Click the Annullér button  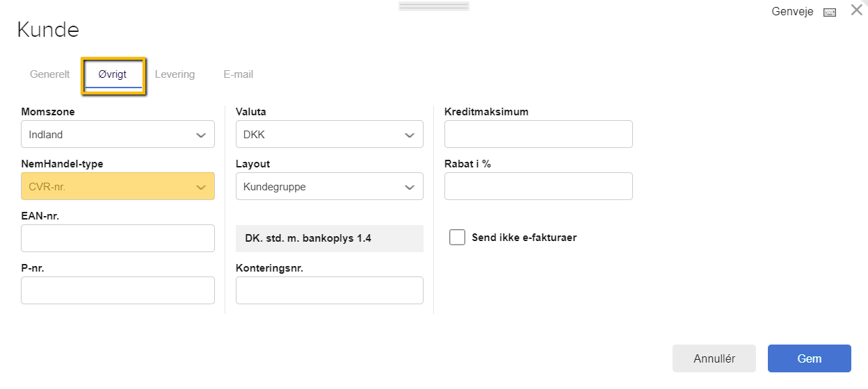click(714, 358)
